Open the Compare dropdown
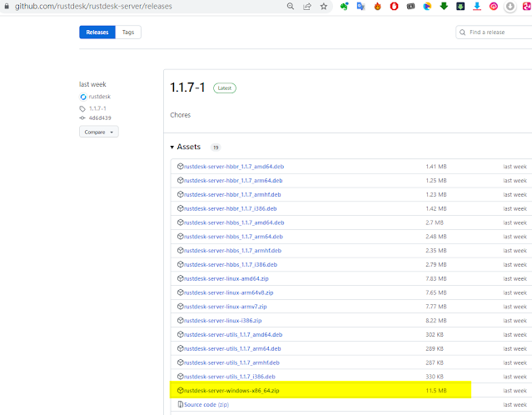 tap(99, 132)
